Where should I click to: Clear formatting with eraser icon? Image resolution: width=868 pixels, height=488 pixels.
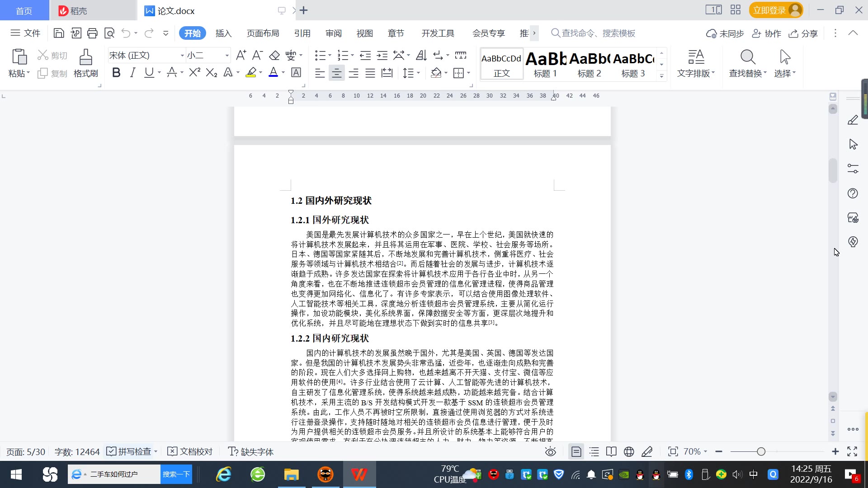pos(274,56)
